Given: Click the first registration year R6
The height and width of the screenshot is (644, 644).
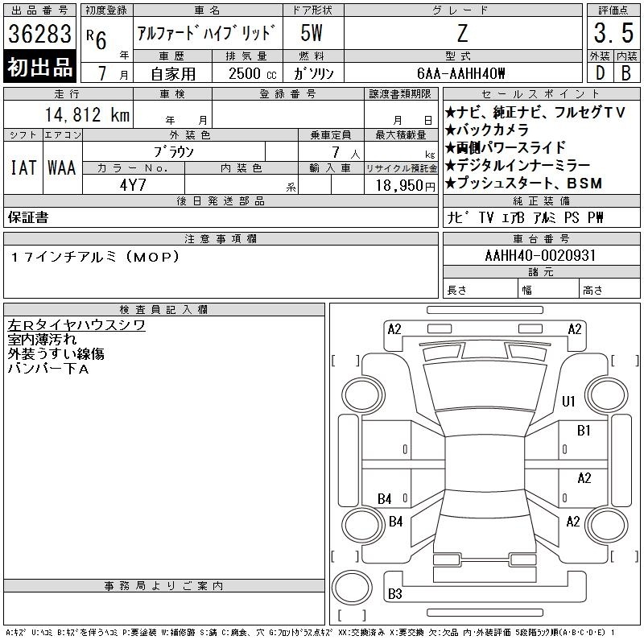Looking at the screenshot, I should tap(97, 39).
